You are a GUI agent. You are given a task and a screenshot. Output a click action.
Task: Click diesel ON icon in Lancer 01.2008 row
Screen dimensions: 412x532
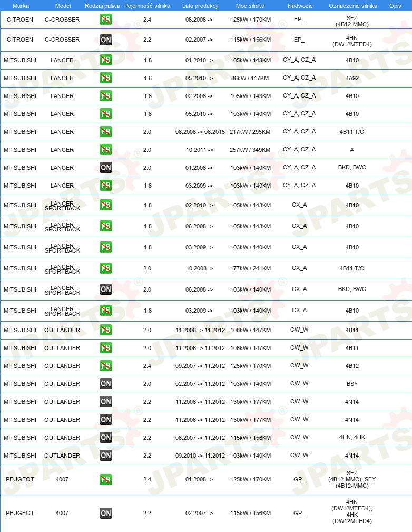[106, 168]
